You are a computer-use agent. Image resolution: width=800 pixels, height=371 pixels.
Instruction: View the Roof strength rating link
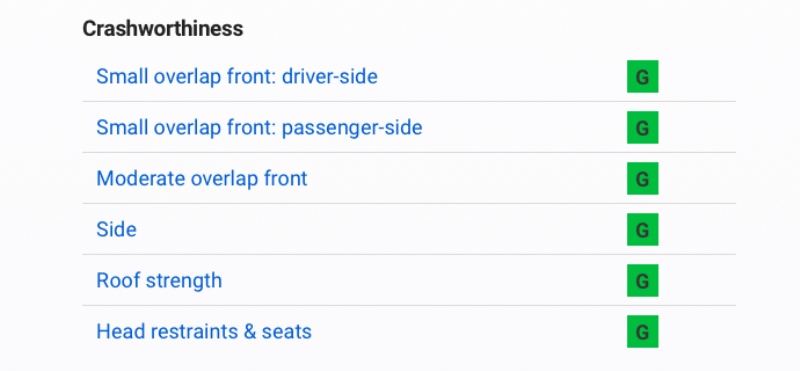[x=159, y=281]
